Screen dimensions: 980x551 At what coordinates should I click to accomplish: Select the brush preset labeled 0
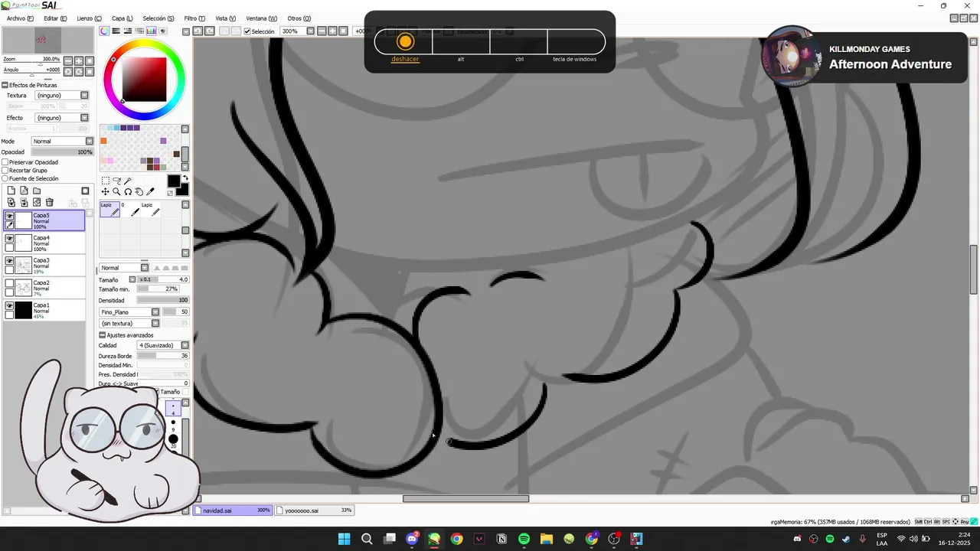point(131,210)
